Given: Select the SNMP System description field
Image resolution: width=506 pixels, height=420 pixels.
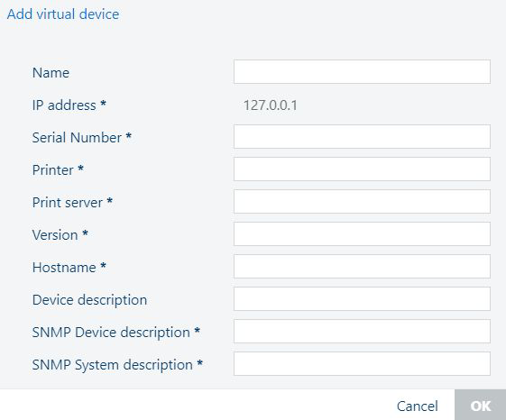Looking at the screenshot, I should [x=362, y=364].
